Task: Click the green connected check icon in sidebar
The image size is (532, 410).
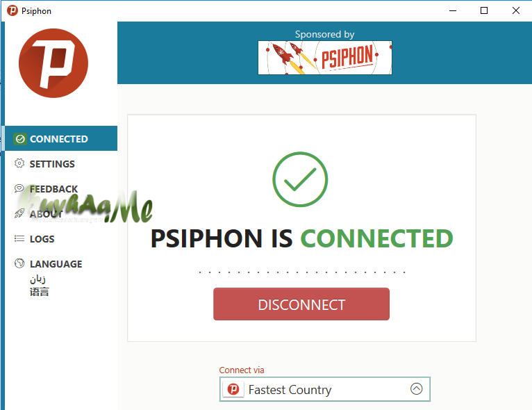Action: (x=20, y=139)
